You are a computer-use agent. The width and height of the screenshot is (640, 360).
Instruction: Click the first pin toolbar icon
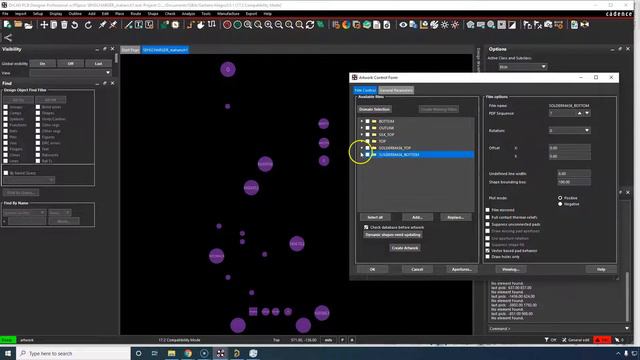(102, 25)
